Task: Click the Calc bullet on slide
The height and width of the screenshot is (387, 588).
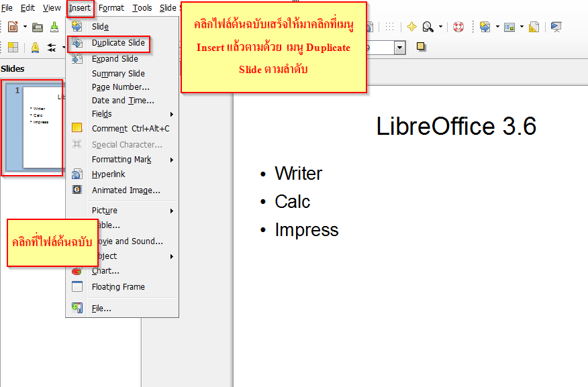Action: pyautogui.click(x=293, y=202)
